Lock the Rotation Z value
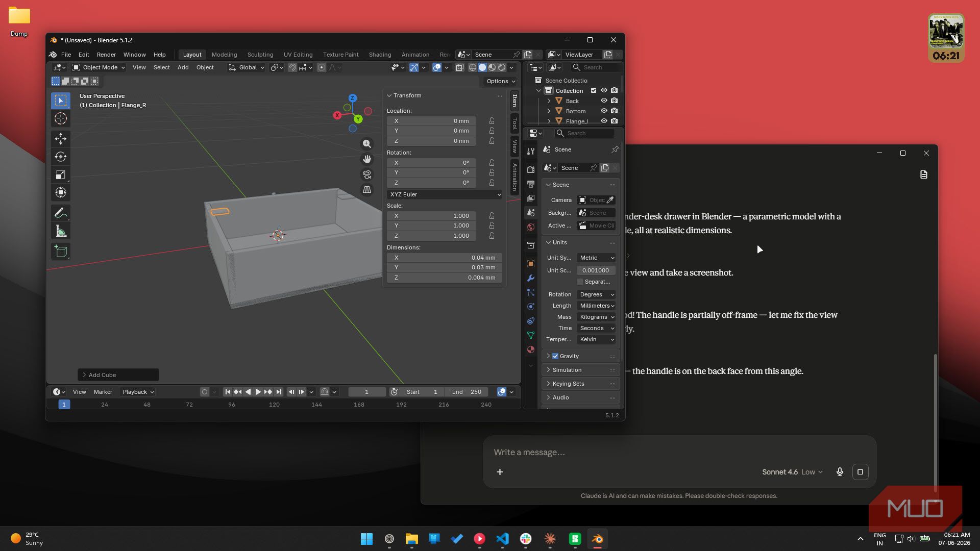Screen dimensions: 980x551 pos(492,183)
